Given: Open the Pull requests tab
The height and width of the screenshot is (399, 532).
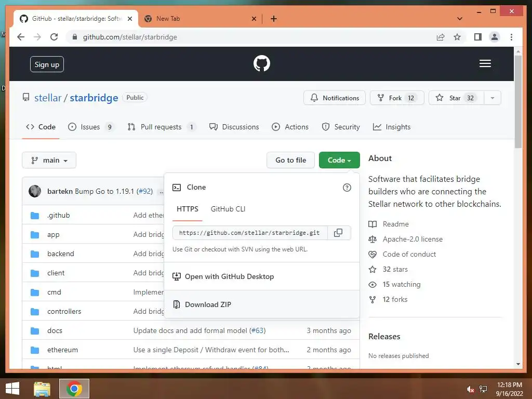Looking at the screenshot, I should coord(161,127).
